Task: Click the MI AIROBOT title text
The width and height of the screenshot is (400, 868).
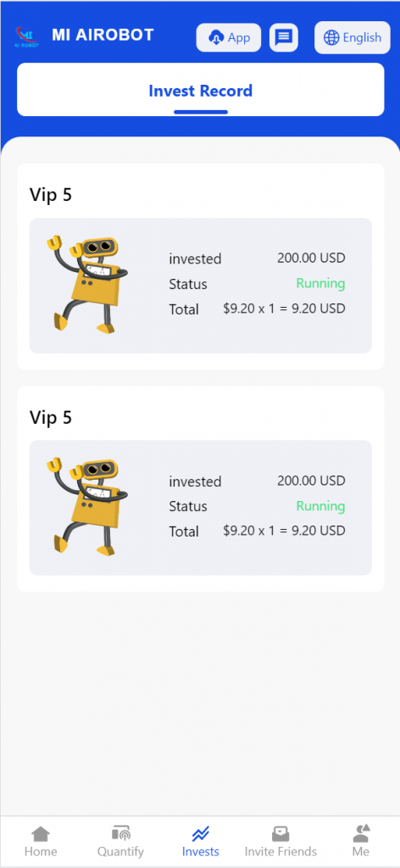Action: tap(103, 35)
